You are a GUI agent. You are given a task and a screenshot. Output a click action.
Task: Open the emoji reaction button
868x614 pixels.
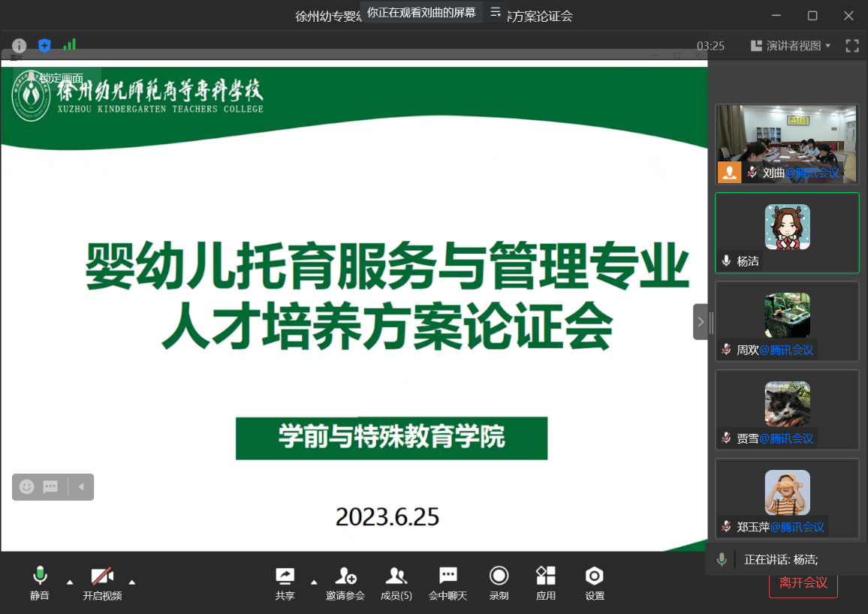[27, 487]
